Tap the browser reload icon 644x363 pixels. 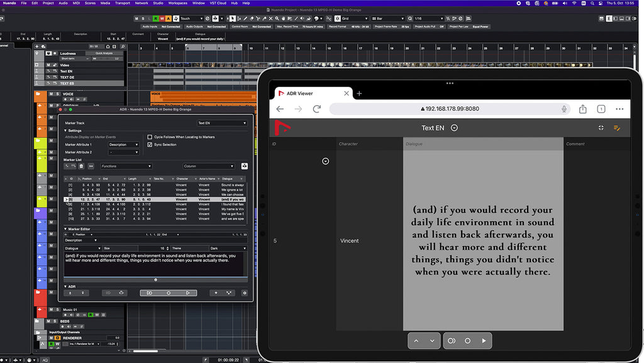point(317,109)
